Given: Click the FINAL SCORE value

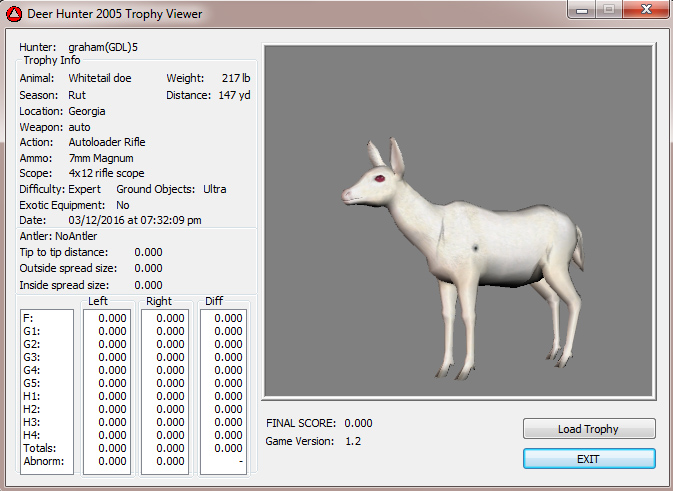Looking at the screenshot, I should coord(358,423).
